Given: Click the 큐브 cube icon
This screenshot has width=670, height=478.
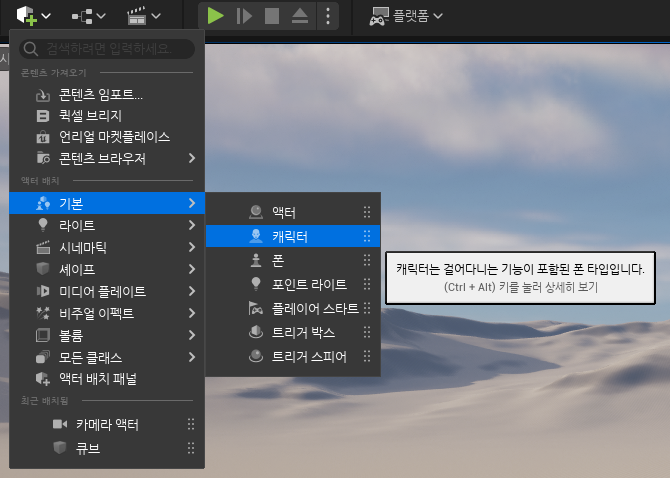Looking at the screenshot, I should click(60, 448).
